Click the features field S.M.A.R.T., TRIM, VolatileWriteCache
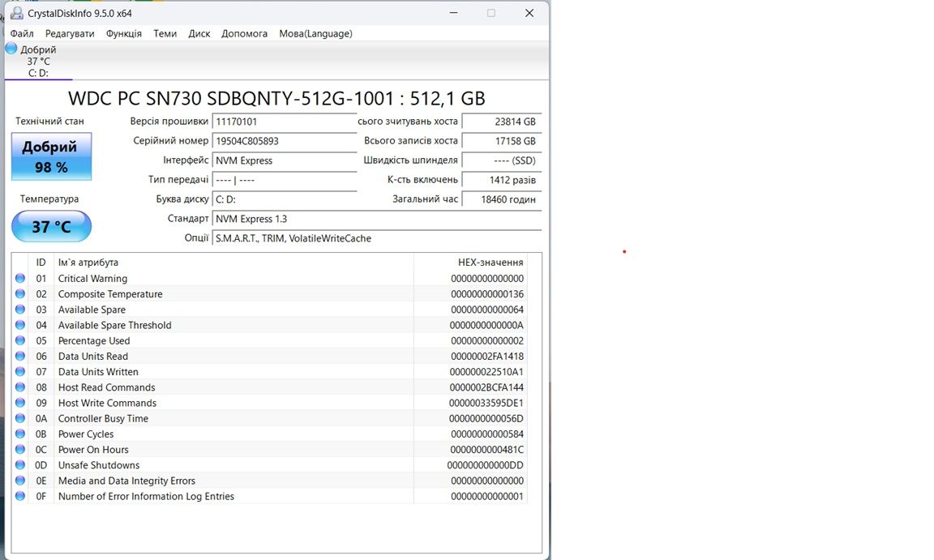Viewport: 934px width, 560px height. [x=376, y=238]
